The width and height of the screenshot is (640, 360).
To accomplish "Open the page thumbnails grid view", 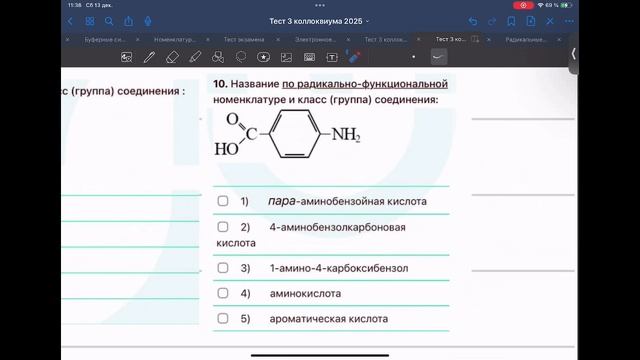I will [89, 21].
